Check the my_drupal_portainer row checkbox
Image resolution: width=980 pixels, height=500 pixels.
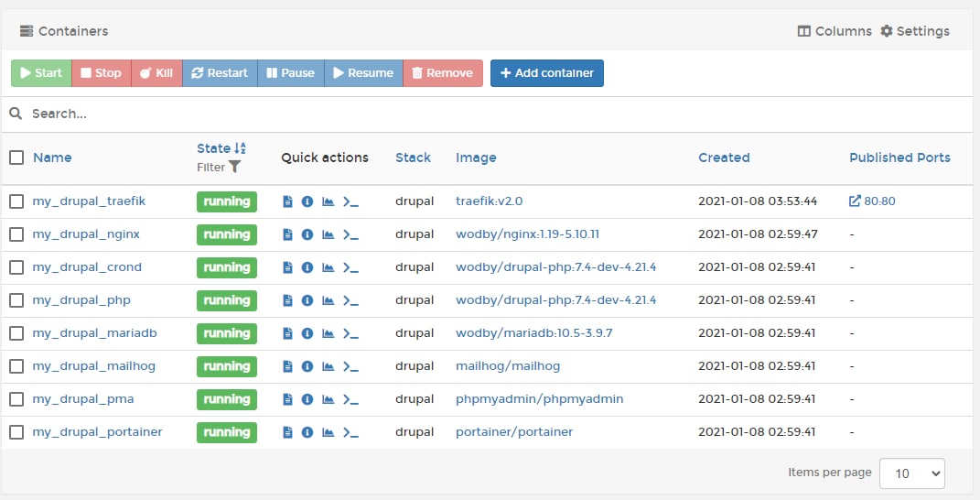[16, 432]
